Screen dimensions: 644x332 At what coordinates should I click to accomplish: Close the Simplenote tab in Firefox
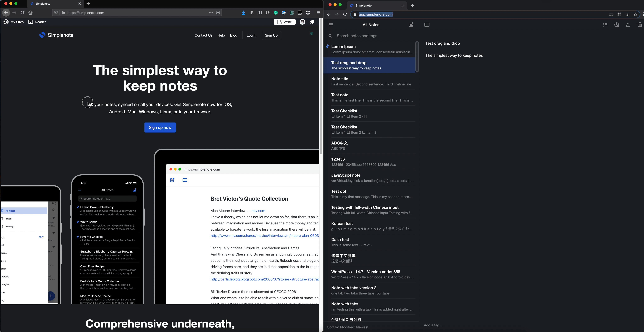pyautogui.click(x=80, y=3)
